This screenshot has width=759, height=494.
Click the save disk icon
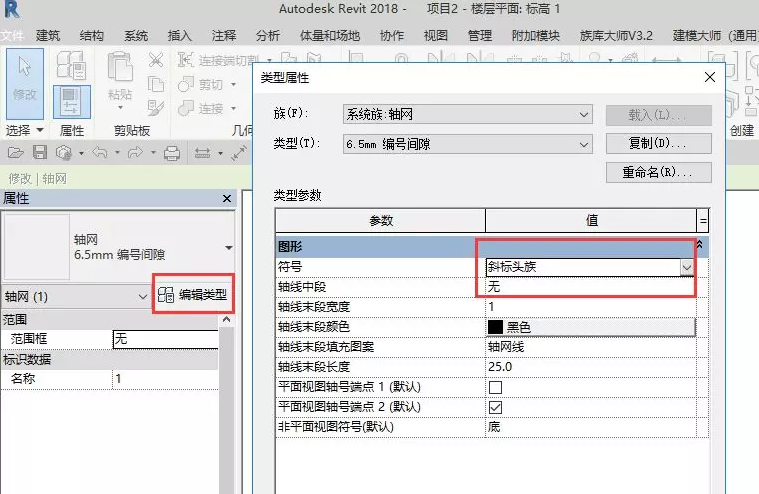[x=40, y=153]
